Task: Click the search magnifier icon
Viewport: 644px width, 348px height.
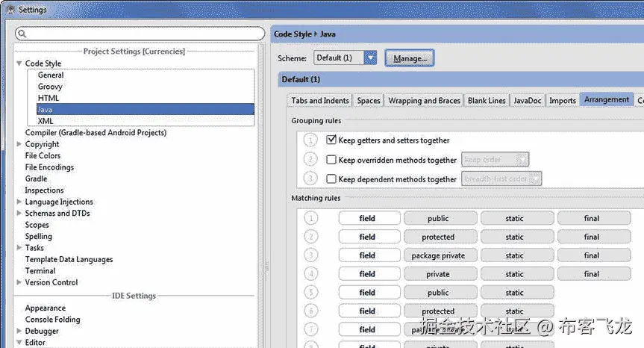Action: [22, 34]
